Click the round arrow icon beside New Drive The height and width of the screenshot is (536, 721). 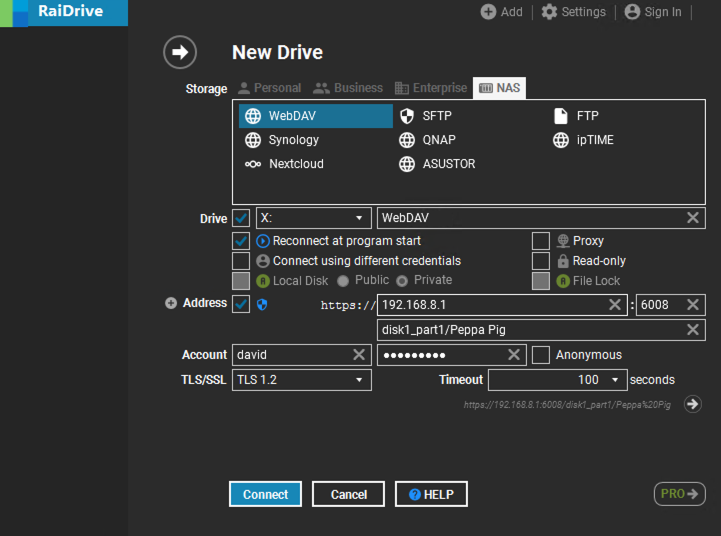(x=180, y=52)
